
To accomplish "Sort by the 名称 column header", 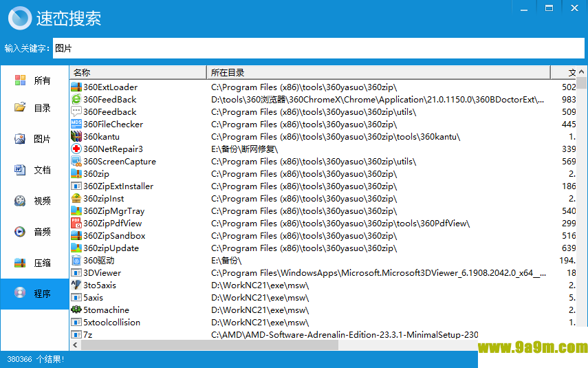I will click(138, 72).
